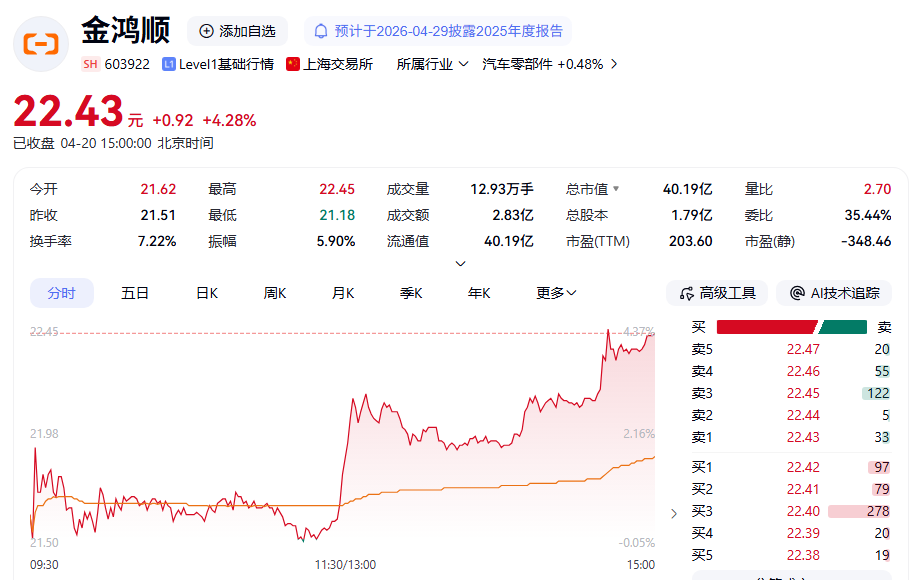Screen dimensions: 916x580
Task: Switch to the 日K chart tab
Action: pos(207,293)
